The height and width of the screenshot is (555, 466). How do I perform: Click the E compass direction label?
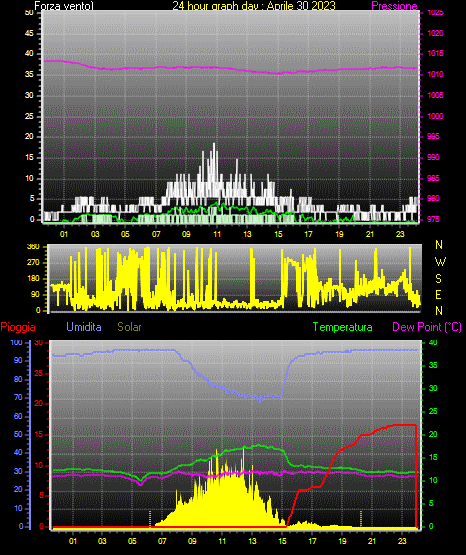click(x=438, y=294)
